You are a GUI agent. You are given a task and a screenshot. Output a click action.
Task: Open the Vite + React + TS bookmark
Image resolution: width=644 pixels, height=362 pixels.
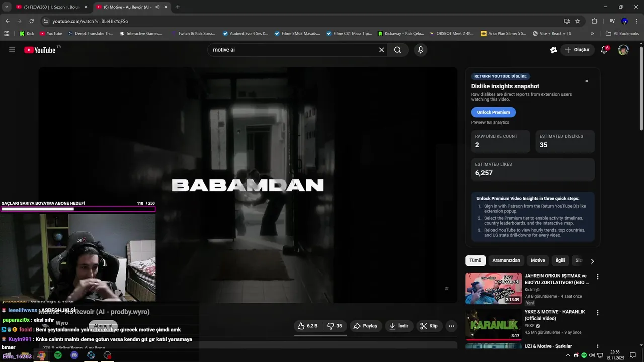click(x=551, y=34)
